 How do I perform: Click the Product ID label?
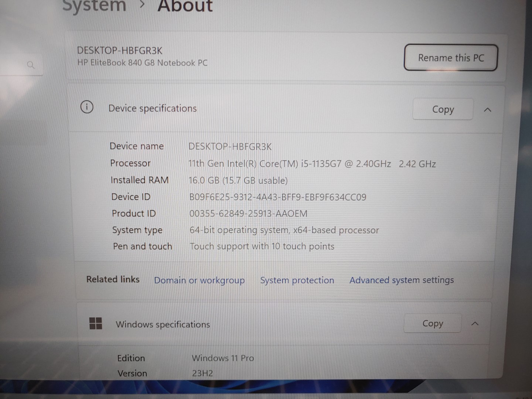[134, 213]
